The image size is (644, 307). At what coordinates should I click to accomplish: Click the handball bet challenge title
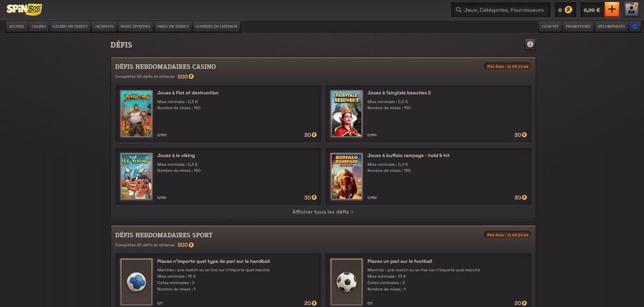pos(214,261)
